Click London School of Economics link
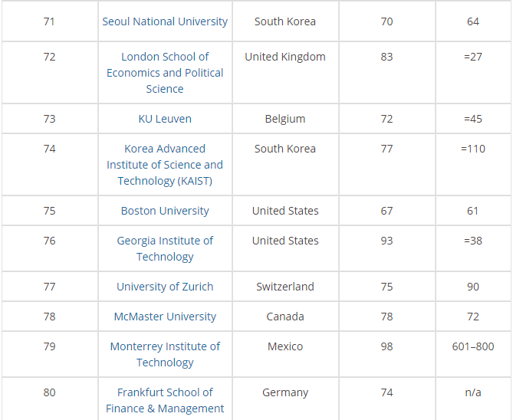513x420 pixels. pos(165,73)
